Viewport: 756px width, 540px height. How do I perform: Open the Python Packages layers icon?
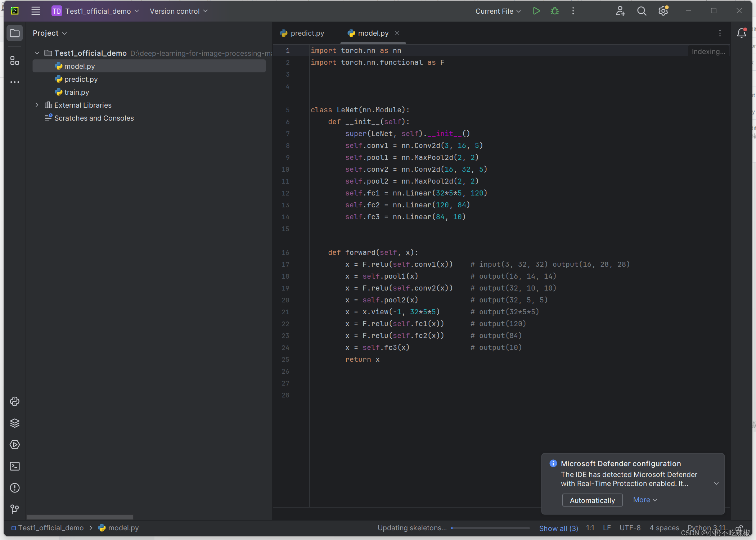(x=15, y=423)
